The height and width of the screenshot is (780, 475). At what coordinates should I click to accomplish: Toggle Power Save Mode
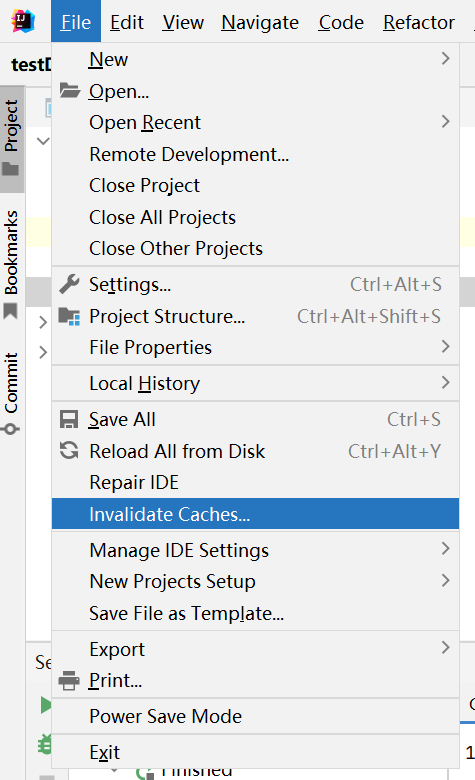point(255,716)
